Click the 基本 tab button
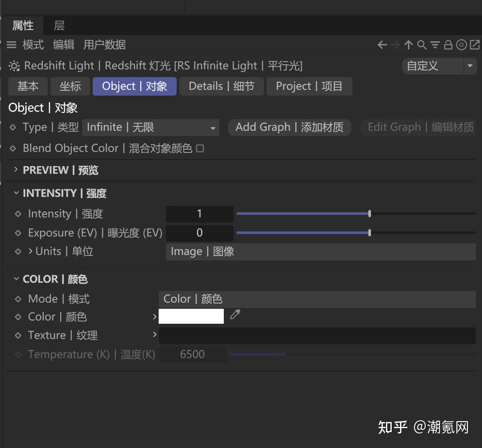The height and width of the screenshot is (448, 482). click(28, 86)
